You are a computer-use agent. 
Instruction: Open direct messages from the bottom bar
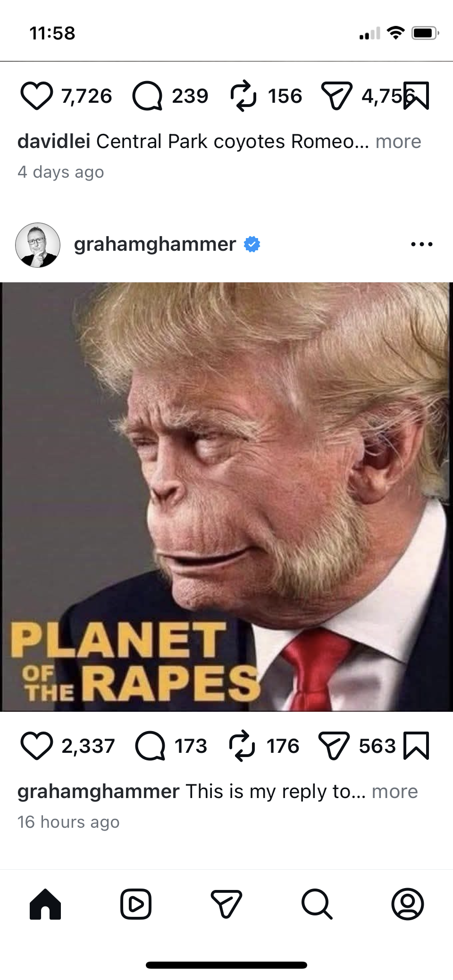click(226, 904)
